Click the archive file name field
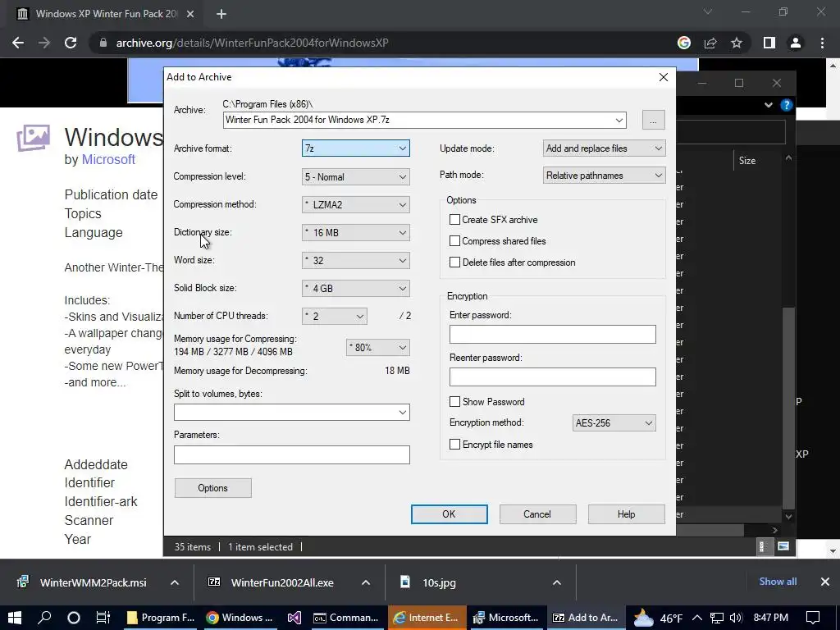The width and height of the screenshot is (840, 630). tap(424, 120)
